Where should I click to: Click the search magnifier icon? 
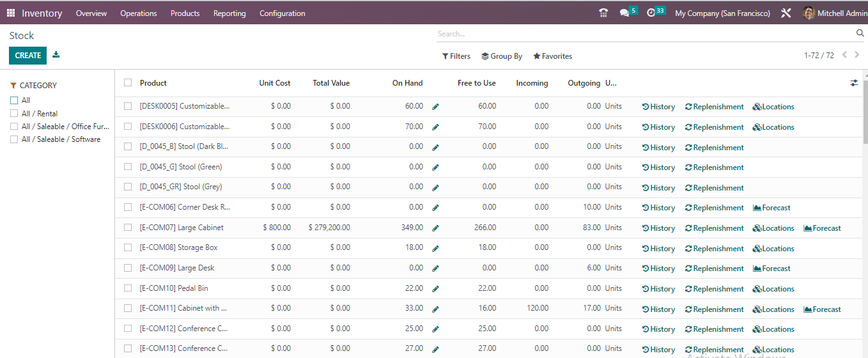tap(860, 33)
